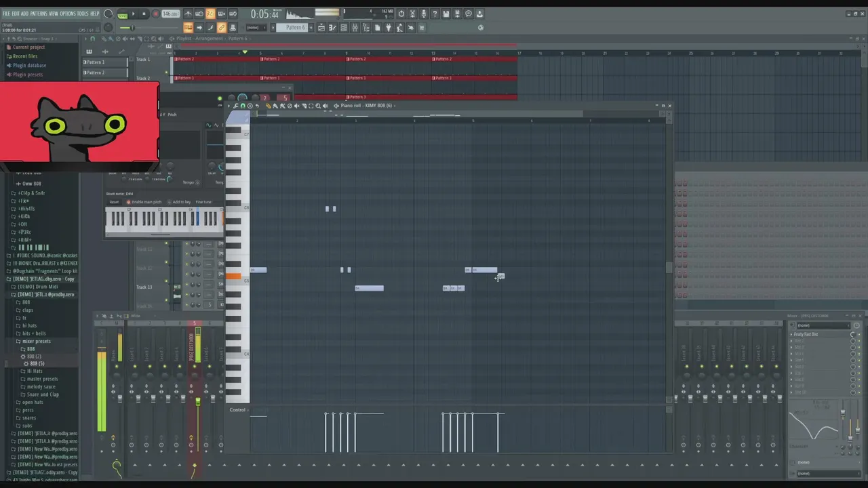
Task: Open Plugin database in browser
Action: tap(29, 65)
